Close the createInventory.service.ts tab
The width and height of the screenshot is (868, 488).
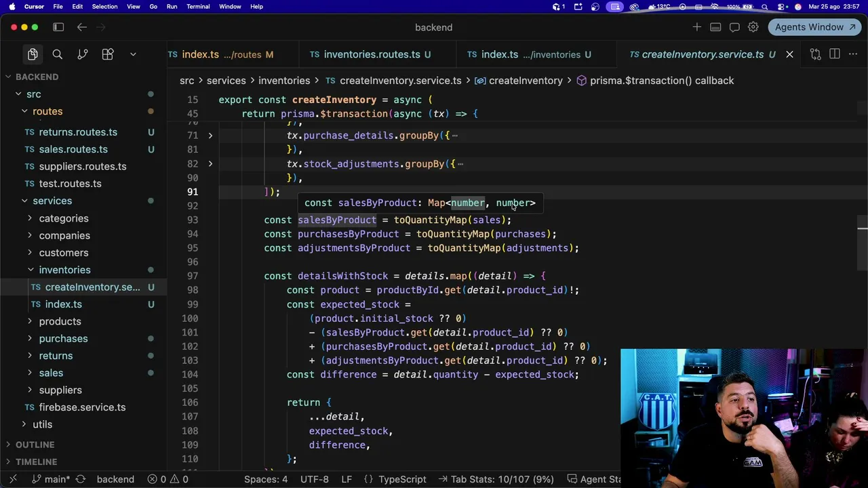(x=789, y=54)
